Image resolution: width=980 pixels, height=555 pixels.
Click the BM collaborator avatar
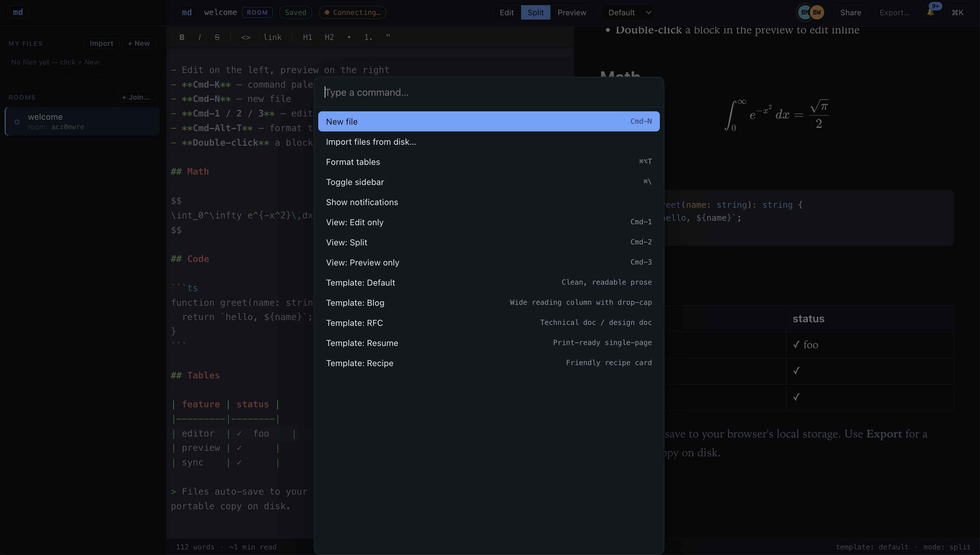pyautogui.click(x=804, y=12)
